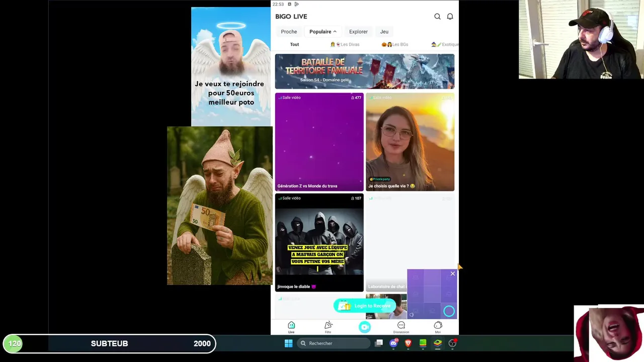The image size is (644, 362).
Task: Select the Les BGs category
Action: [394, 44]
